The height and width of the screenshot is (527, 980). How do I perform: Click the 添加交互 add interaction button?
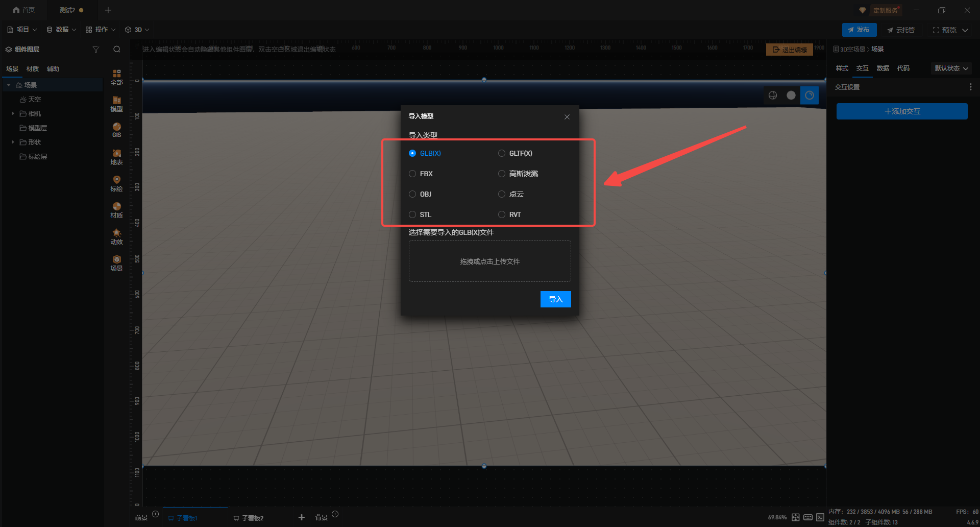click(x=901, y=111)
